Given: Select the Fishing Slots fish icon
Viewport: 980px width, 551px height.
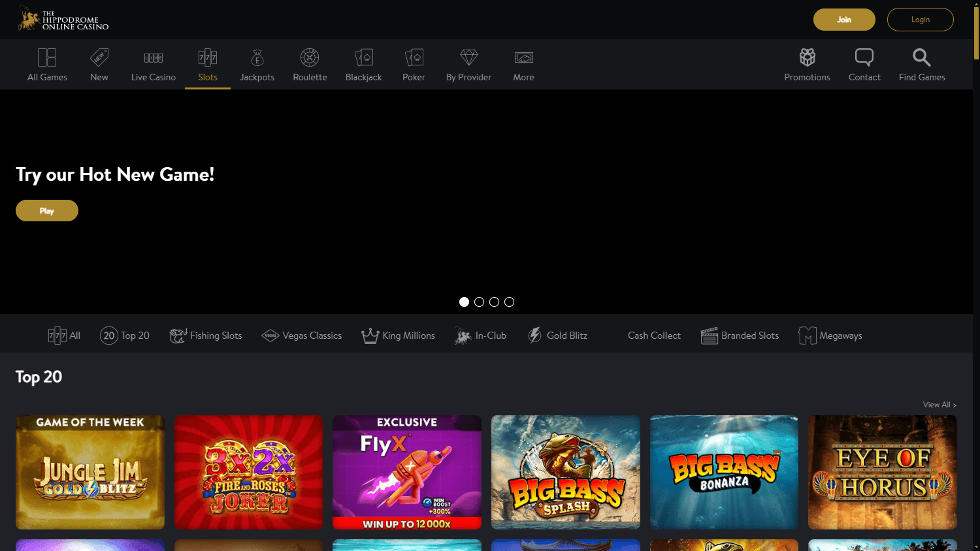Looking at the screenshot, I should point(177,335).
